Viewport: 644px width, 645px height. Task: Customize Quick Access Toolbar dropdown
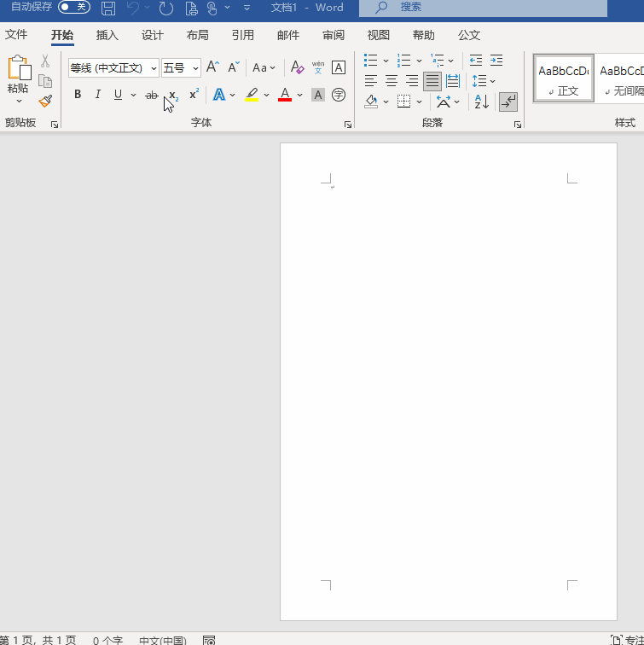coord(247,8)
